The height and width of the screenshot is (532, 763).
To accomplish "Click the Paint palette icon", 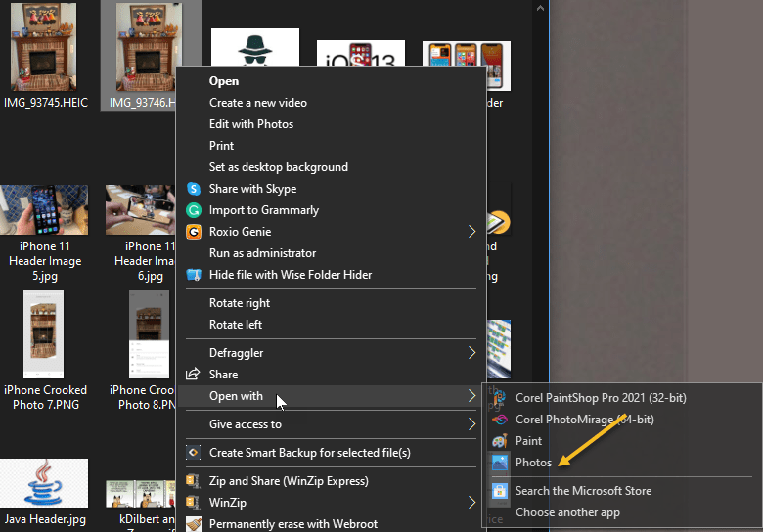I will [x=500, y=441].
